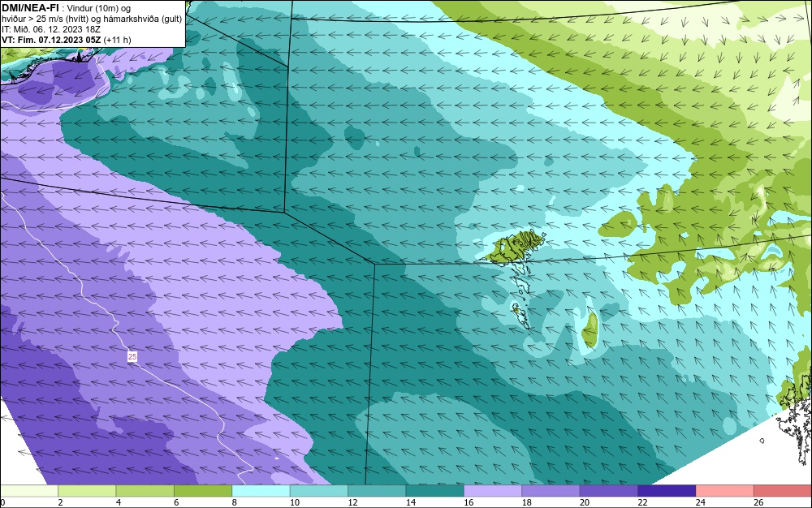Choose the 10–12 m/s light teal legend swatch

[x=319, y=491]
